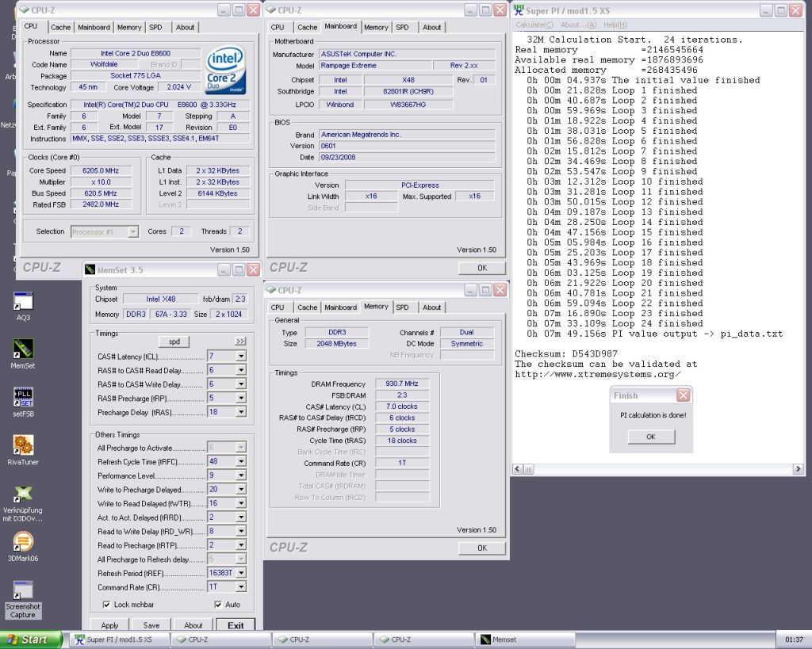Click the Apply button in MemSet
The height and width of the screenshot is (649, 812).
click(x=109, y=625)
